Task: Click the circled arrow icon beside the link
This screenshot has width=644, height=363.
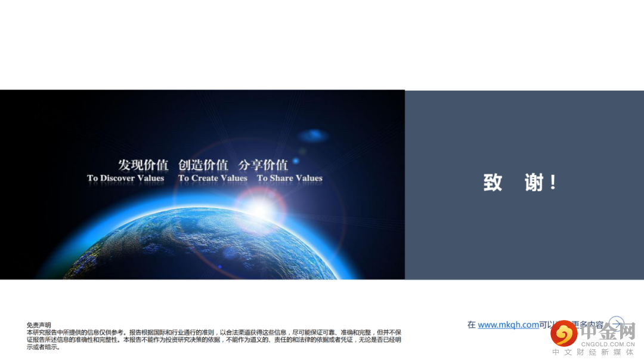Action: click(x=616, y=324)
